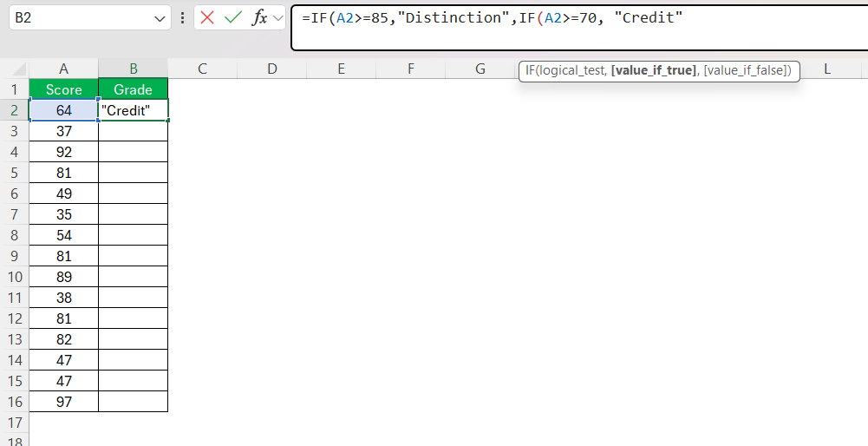Expand the dropdown arrow beside the fx icon
Viewport: 868px width, 446px height.
point(278,17)
